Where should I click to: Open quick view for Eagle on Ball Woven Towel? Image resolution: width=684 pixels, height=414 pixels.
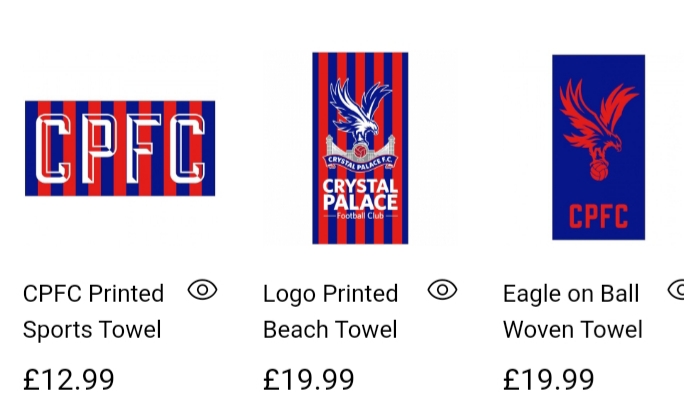[x=676, y=290]
